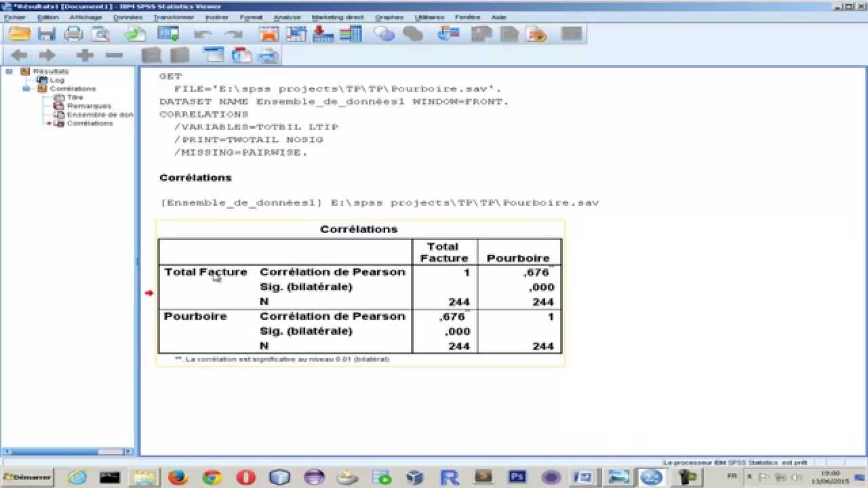Click the bold Corrélations heading above table
Viewport: 868px width, 488px height.
pyautogui.click(x=195, y=178)
